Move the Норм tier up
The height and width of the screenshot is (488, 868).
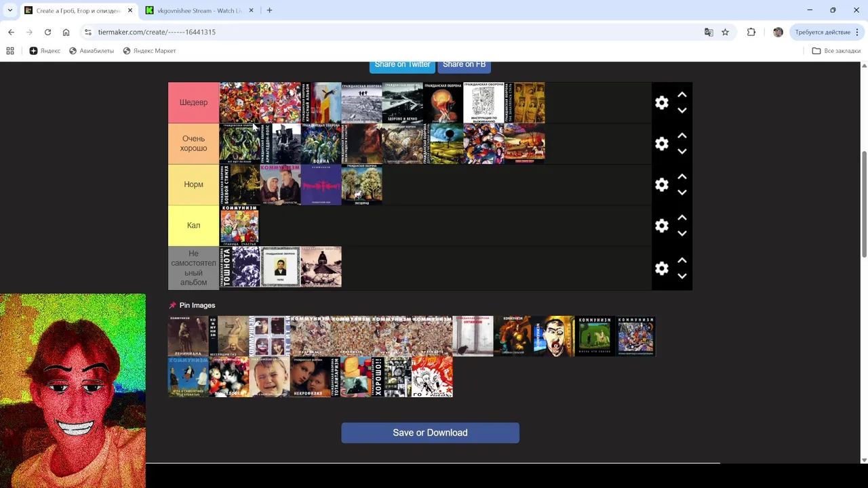(682, 176)
